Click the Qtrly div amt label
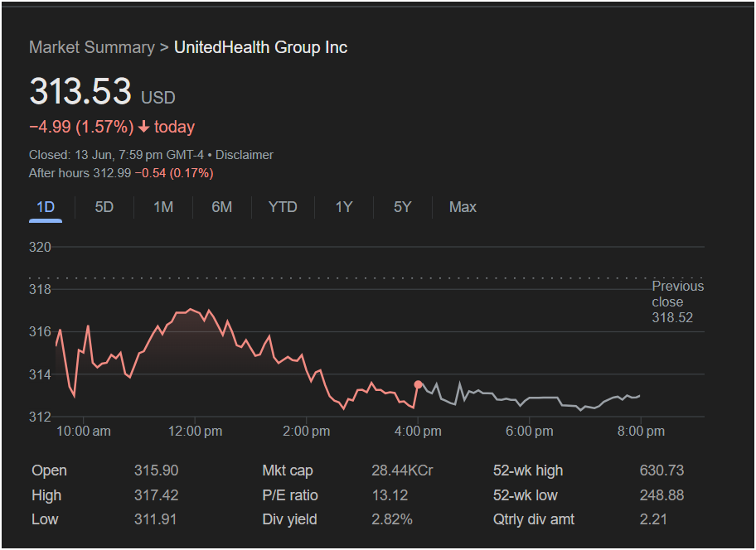The width and height of the screenshot is (756, 550). 534,519
